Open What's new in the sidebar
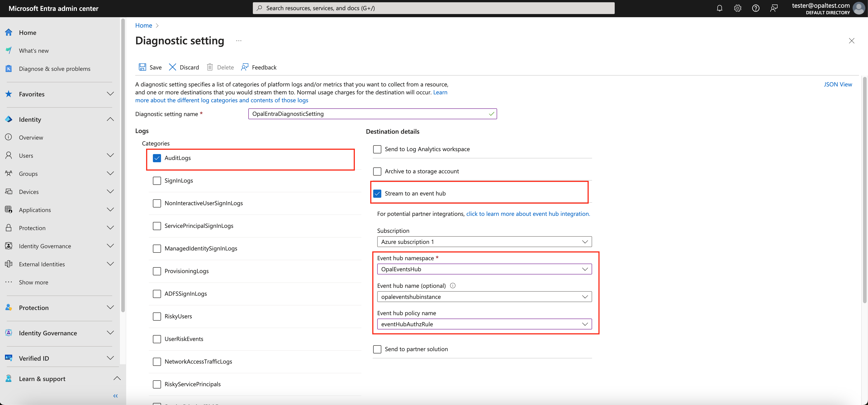Image resolution: width=868 pixels, height=405 pixels. [x=34, y=51]
